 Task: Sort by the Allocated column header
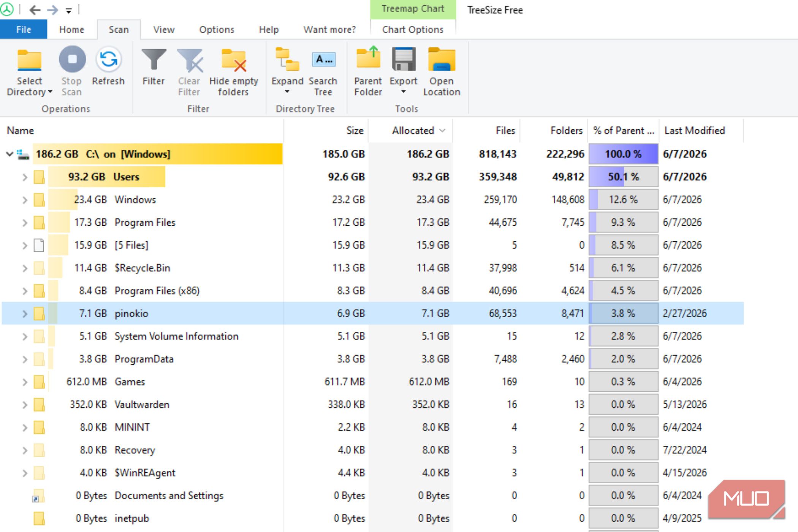click(x=410, y=131)
